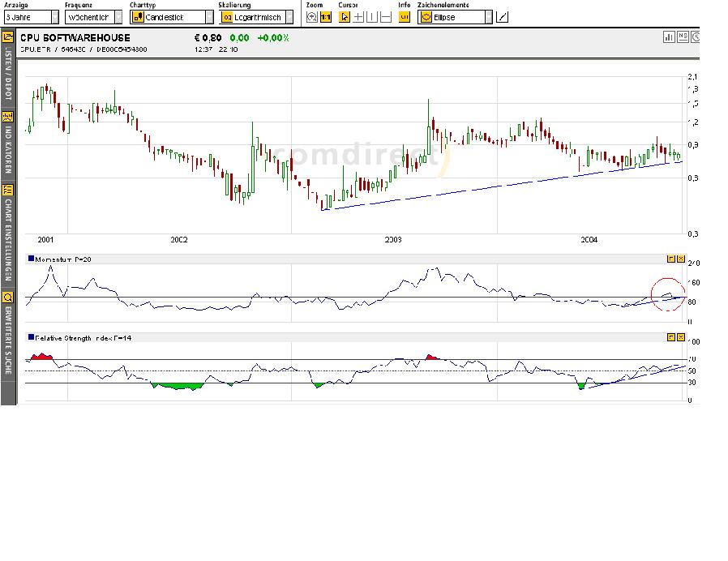The height and width of the screenshot is (561, 728).
Task: Click the CPU SOFTWAREHOUSE stock title
Action: click(75, 38)
